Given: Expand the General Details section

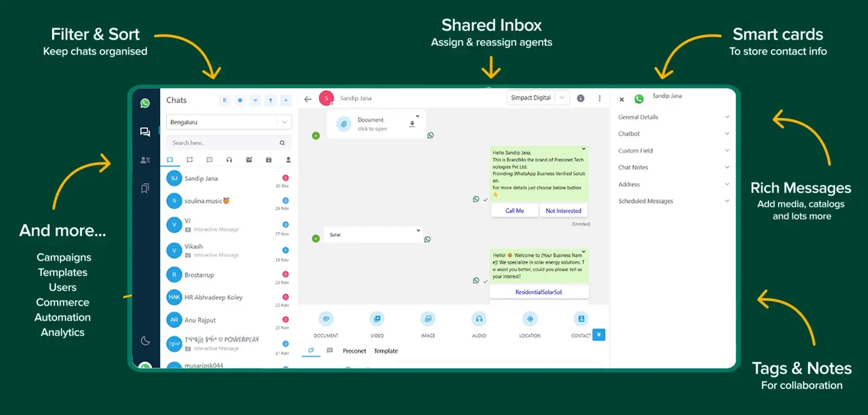Looking at the screenshot, I should pyautogui.click(x=674, y=117).
